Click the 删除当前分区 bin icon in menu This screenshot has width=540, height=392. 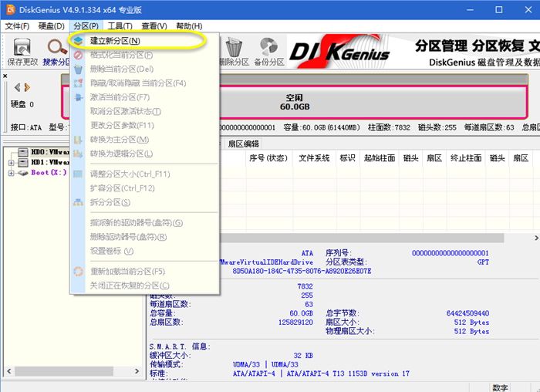pyautogui.click(x=78, y=69)
